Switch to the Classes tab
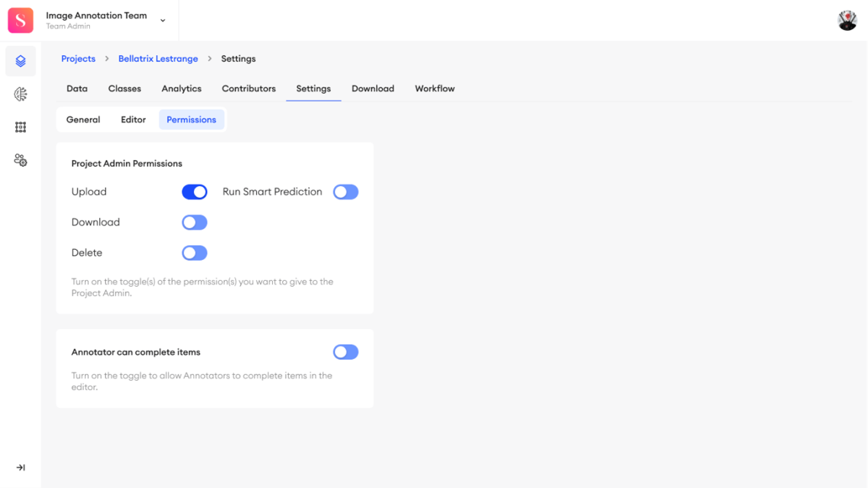The width and height of the screenshot is (868, 488). [125, 89]
